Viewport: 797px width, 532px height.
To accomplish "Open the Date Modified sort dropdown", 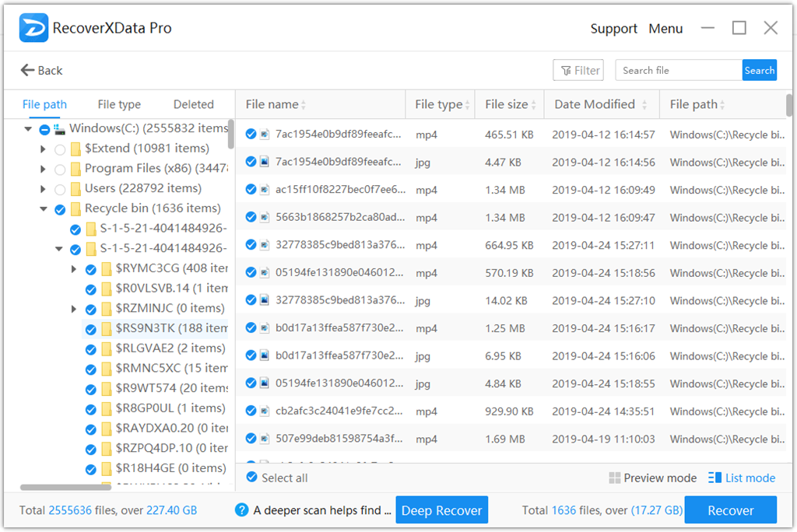I will [644, 103].
